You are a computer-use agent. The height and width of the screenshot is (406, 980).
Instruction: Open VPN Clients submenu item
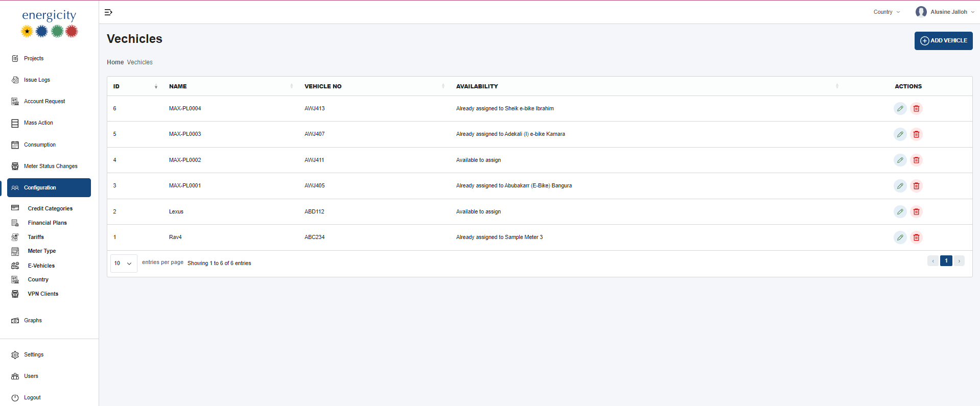(43, 294)
